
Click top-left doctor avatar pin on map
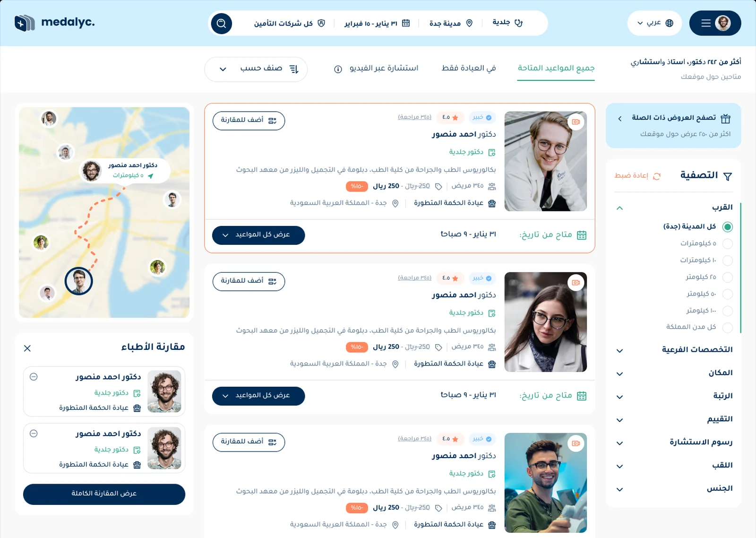pyautogui.click(x=49, y=119)
